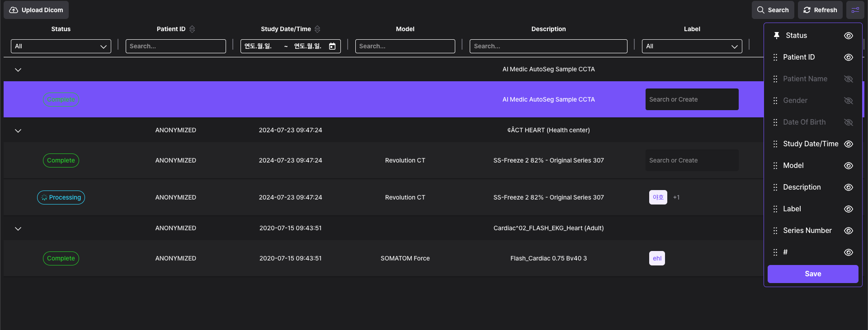Click drag handle next to Label
868x330 pixels.
[775, 209]
